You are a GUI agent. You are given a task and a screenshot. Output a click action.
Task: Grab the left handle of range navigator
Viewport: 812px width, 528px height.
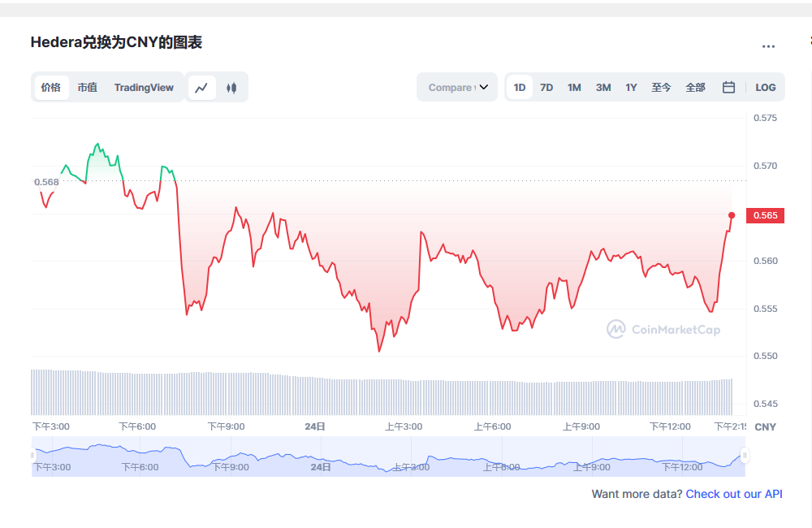click(32, 456)
